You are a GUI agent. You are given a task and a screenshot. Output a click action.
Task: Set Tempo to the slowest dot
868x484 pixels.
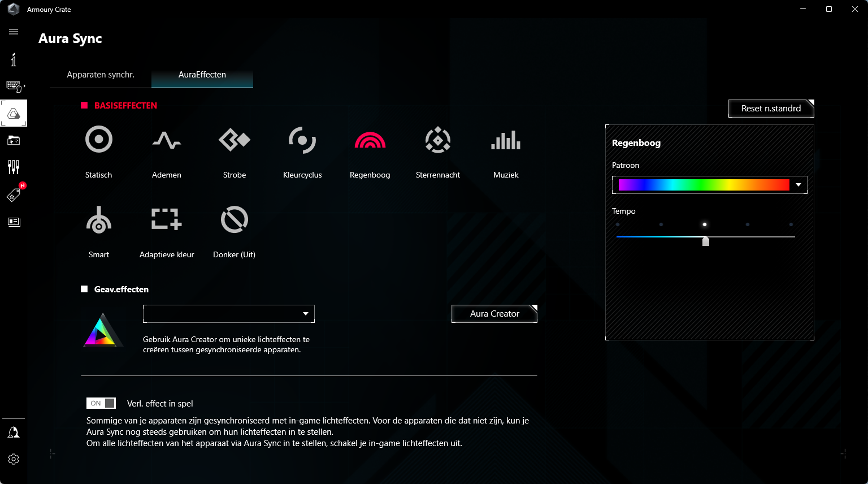(618, 224)
